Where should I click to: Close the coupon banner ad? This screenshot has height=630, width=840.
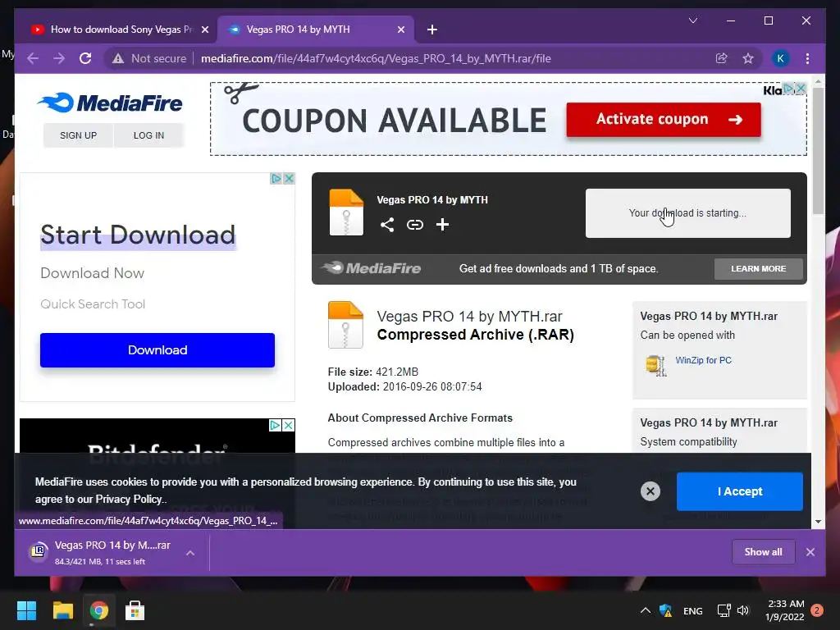pyautogui.click(x=801, y=89)
